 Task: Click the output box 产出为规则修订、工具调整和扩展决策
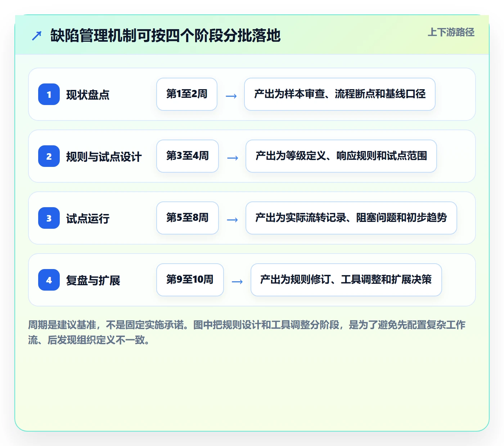(346, 280)
